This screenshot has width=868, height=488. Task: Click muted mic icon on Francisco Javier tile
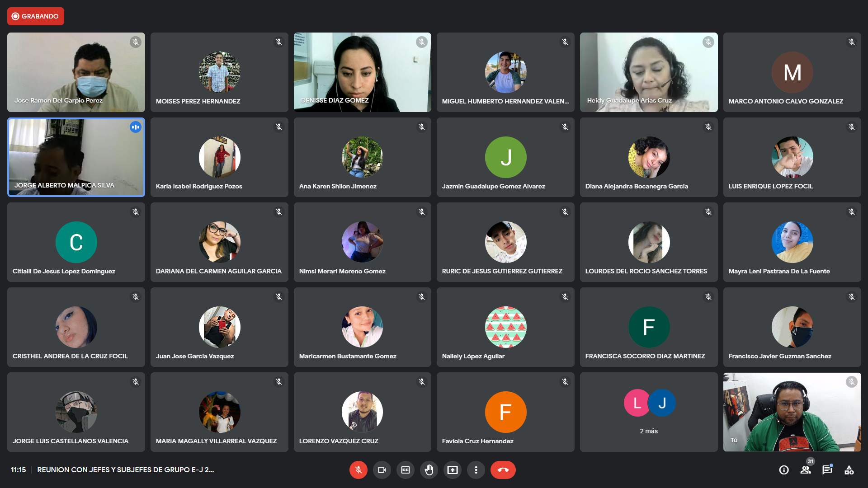[x=852, y=297]
